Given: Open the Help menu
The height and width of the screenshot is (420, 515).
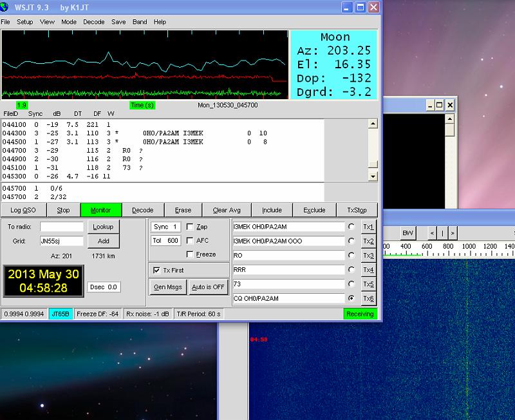Looking at the screenshot, I should [x=160, y=22].
